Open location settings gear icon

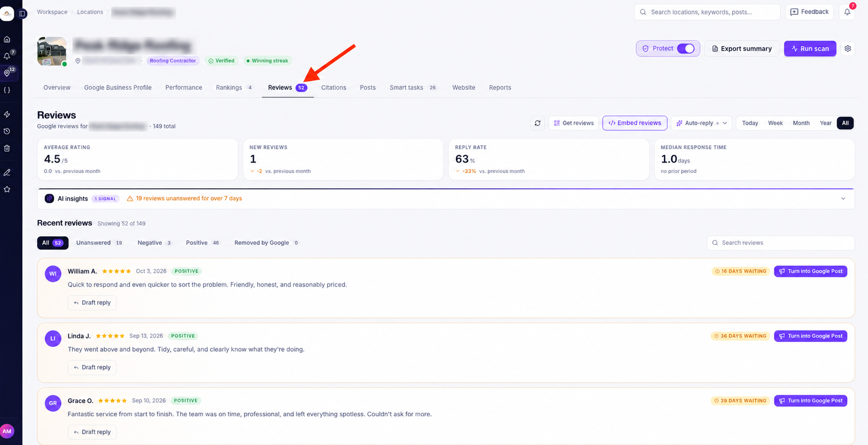848,49
